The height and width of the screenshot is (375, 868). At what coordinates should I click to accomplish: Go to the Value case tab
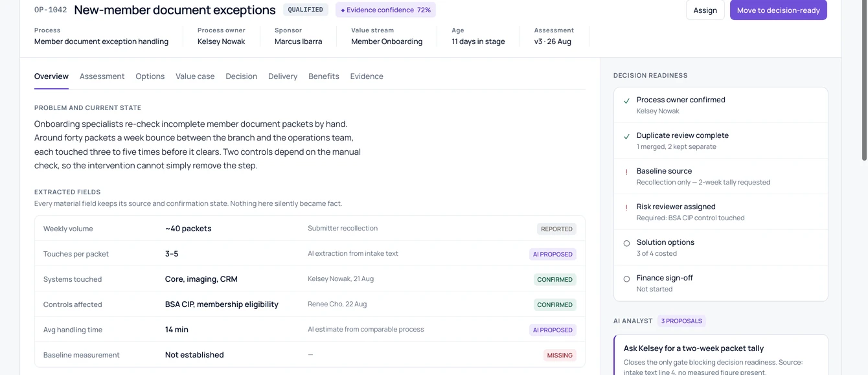[x=195, y=76]
